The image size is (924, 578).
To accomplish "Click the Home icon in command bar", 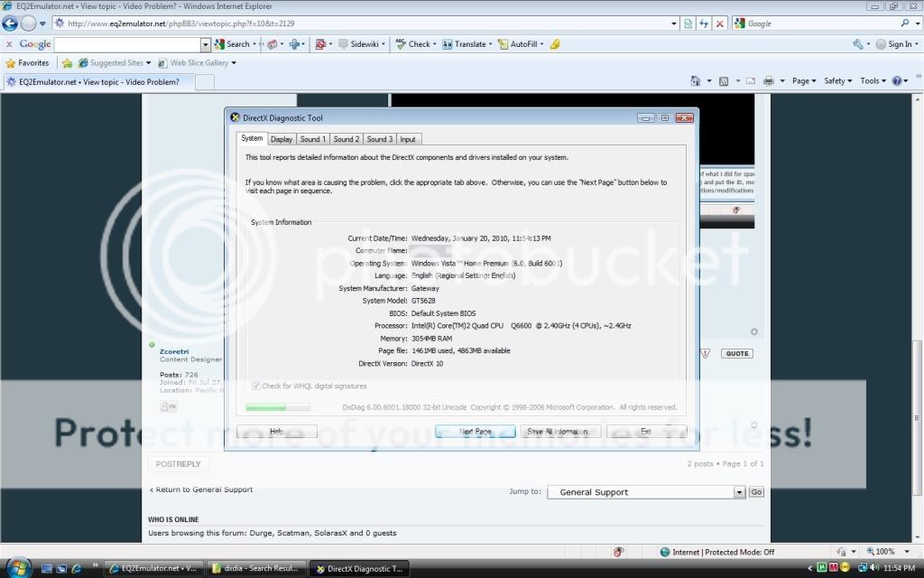I will 697,81.
